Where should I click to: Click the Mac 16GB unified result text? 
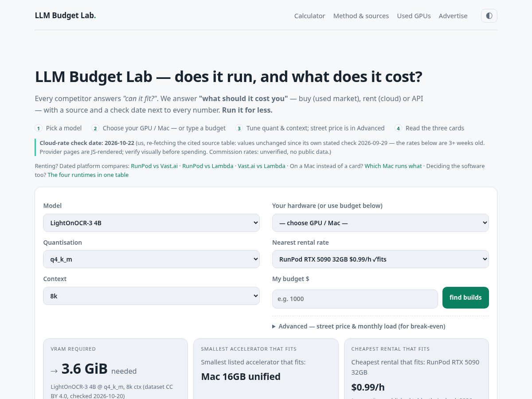point(241,377)
